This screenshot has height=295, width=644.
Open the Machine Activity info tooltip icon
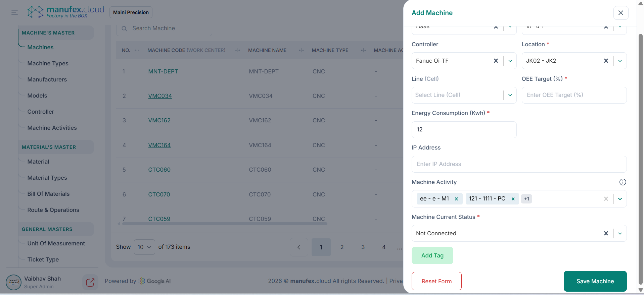point(623,182)
